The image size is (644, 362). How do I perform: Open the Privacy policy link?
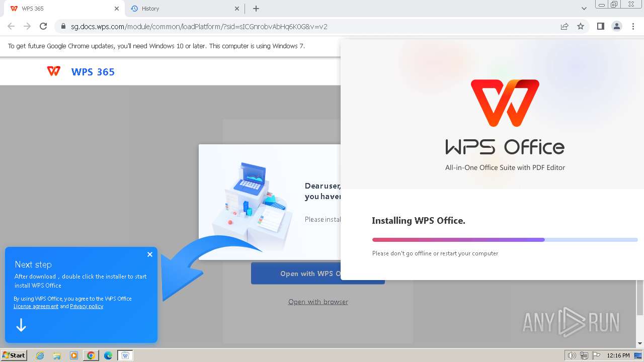point(87,306)
